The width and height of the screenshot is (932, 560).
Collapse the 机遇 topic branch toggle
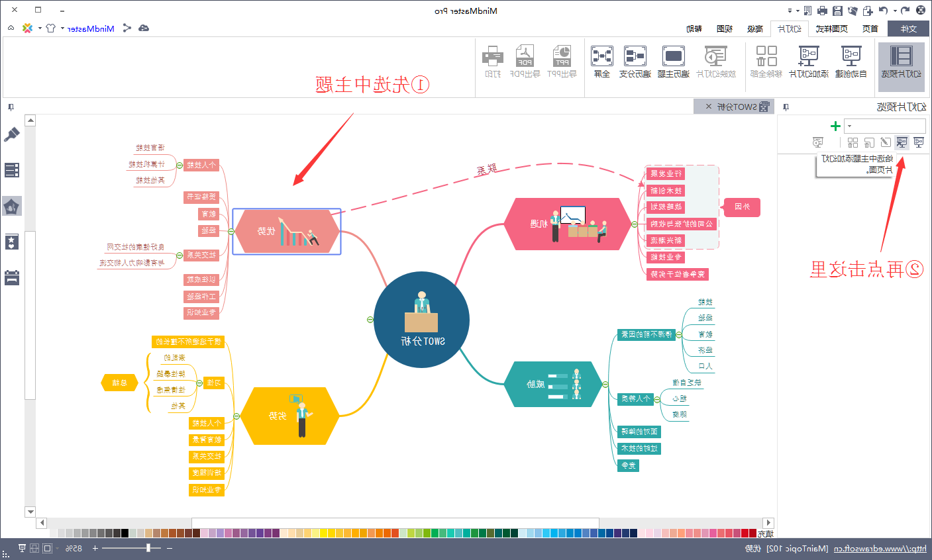click(x=635, y=224)
